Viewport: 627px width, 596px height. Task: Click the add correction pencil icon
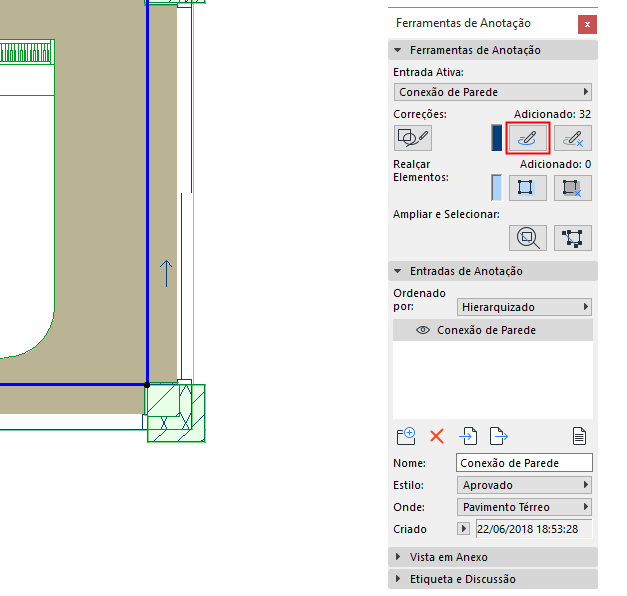tap(527, 138)
